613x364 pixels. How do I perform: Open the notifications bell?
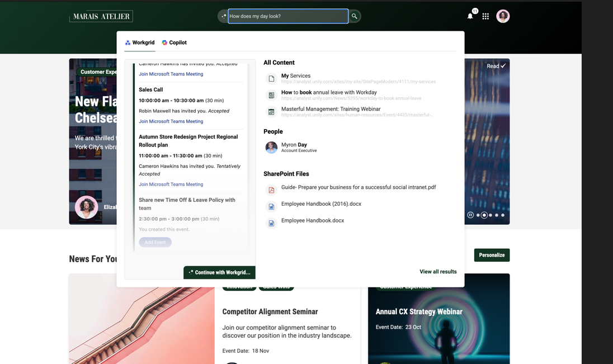(x=470, y=16)
